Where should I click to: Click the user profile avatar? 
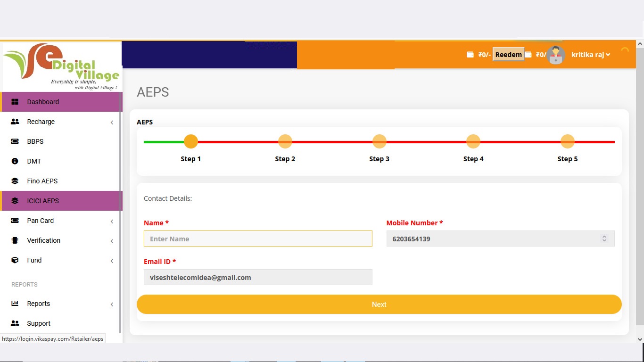pyautogui.click(x=556, y=55)
